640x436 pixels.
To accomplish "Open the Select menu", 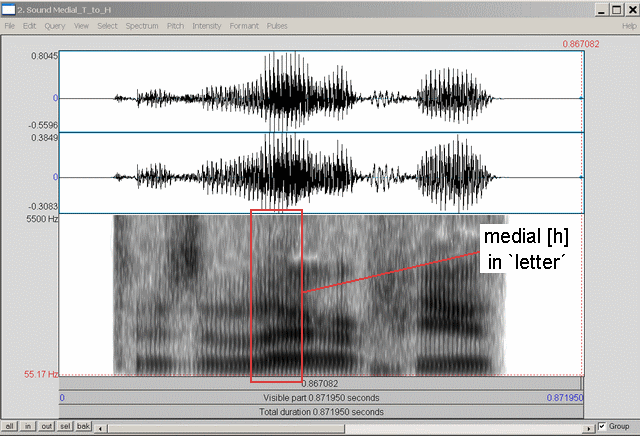I will [x=107, y=25].
